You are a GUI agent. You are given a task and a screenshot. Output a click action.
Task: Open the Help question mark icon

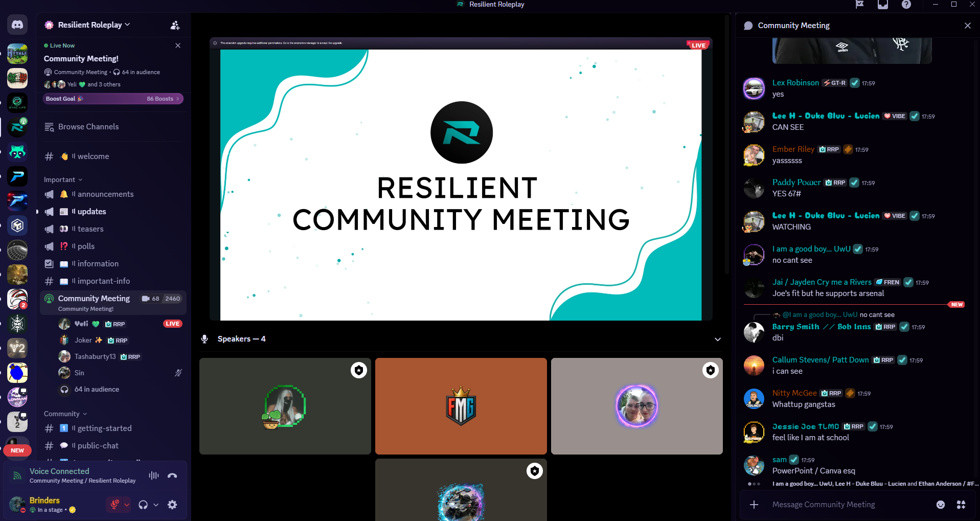[x=906, y=5]
